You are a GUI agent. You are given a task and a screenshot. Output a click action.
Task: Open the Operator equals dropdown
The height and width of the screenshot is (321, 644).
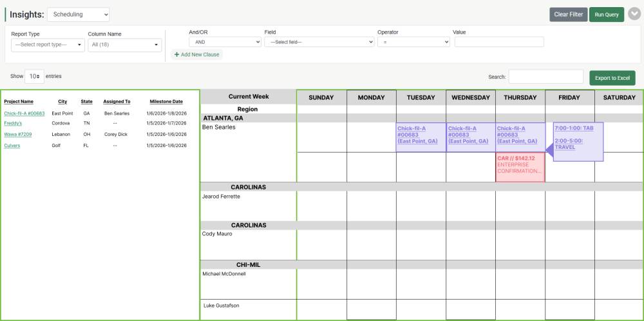tap(413, 42)
